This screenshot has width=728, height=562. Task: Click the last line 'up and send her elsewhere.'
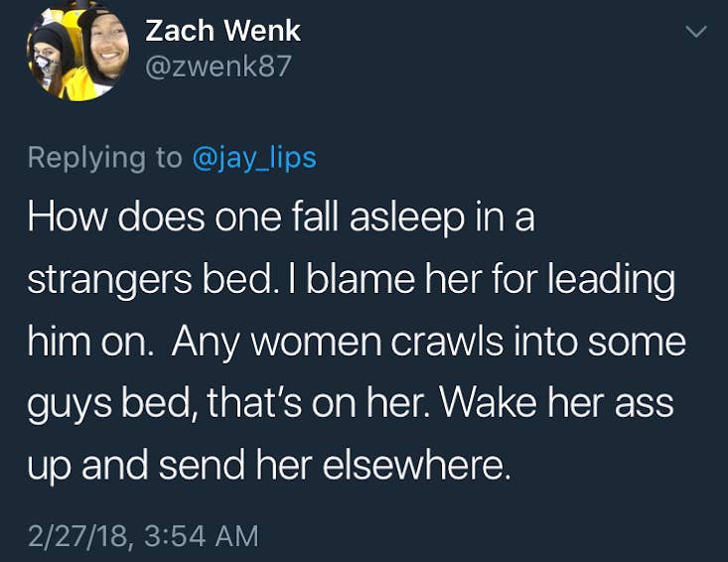pyautogui.click(x=268, y=465)
